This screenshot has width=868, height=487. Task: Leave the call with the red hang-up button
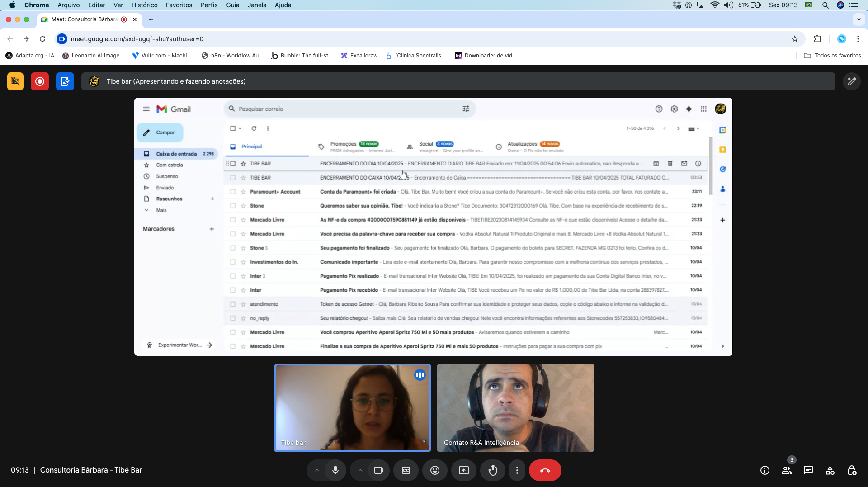(545, 470)
